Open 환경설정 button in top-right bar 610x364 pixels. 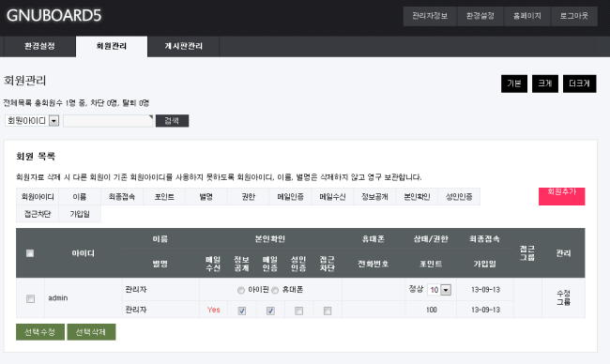pyautogui.click(x=480, y=16)
